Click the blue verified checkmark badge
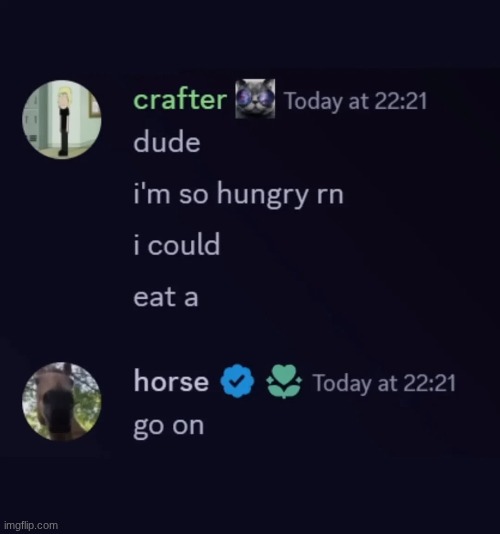500x534 pixels. pyautogui.click(x=237, y=381)
